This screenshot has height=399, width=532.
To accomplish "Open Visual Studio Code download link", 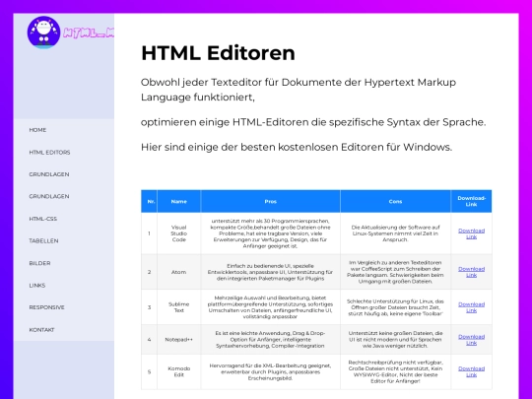I will pyautogui.click(x=471, y=233).
